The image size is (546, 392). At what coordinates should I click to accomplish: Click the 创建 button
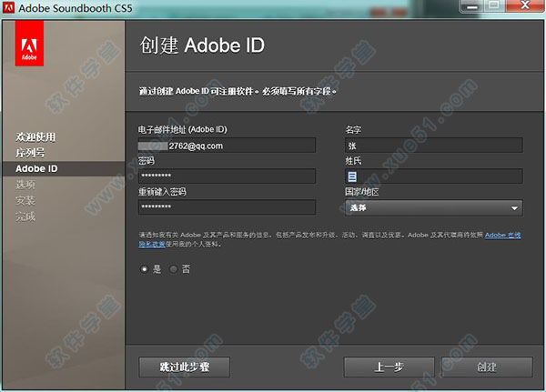click(x=487, y=367)
